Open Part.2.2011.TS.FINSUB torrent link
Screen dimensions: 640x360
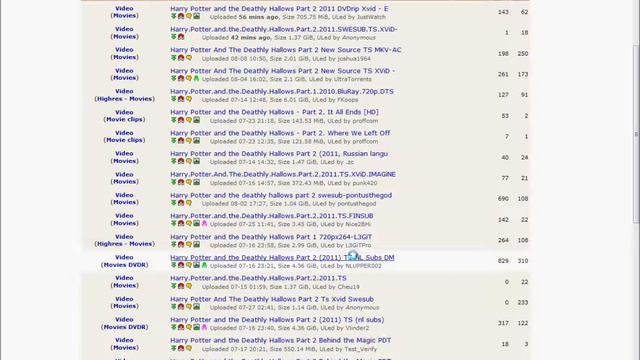271,216
